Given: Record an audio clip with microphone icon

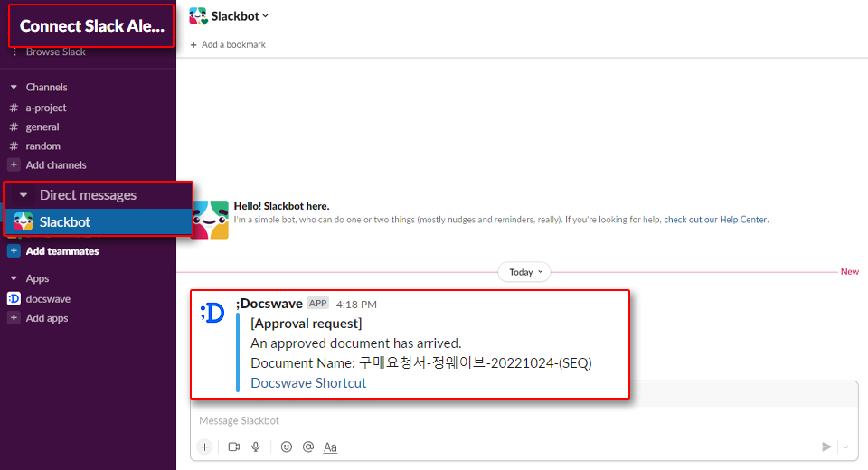Looking at the screenshot, I should 256,446.
